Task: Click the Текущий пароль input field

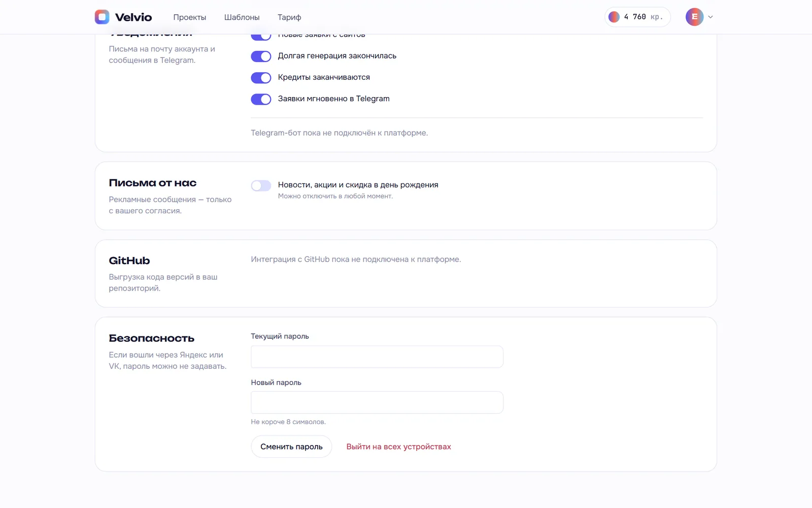Action: pos(377,357)
